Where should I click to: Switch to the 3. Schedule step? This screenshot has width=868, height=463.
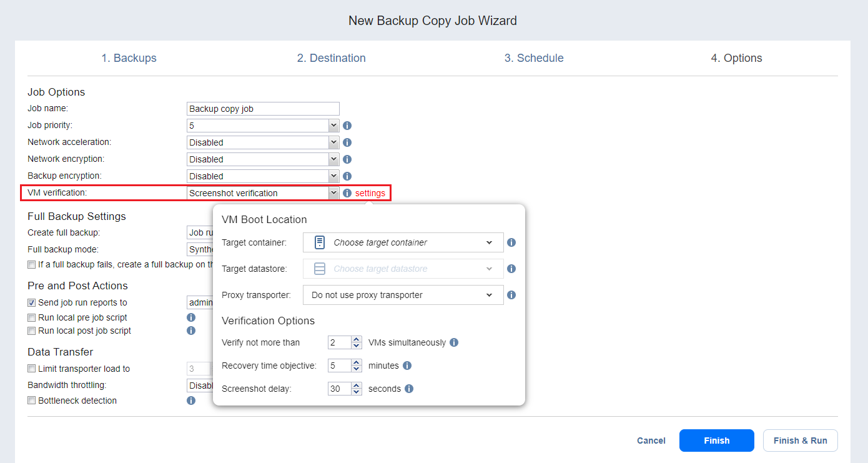point(534,58)
